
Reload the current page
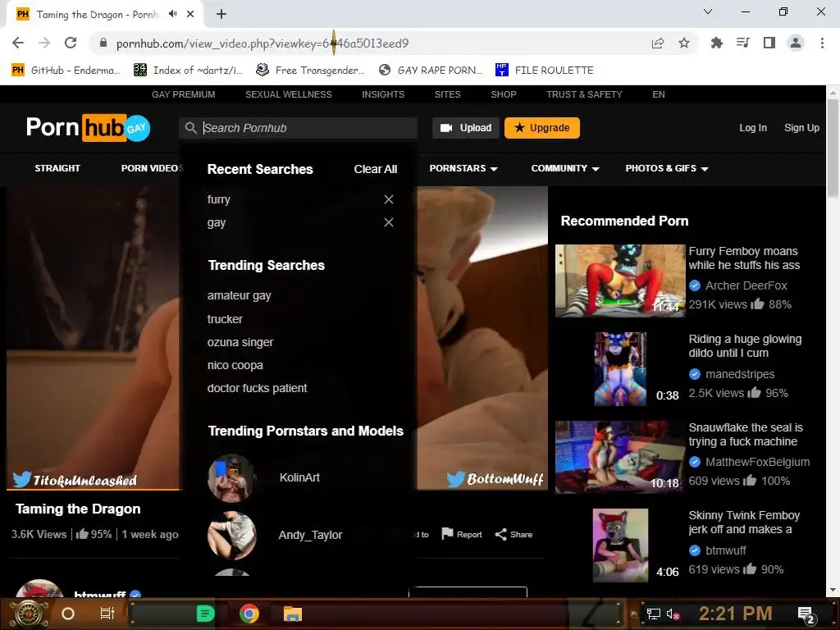coord(71,43)
